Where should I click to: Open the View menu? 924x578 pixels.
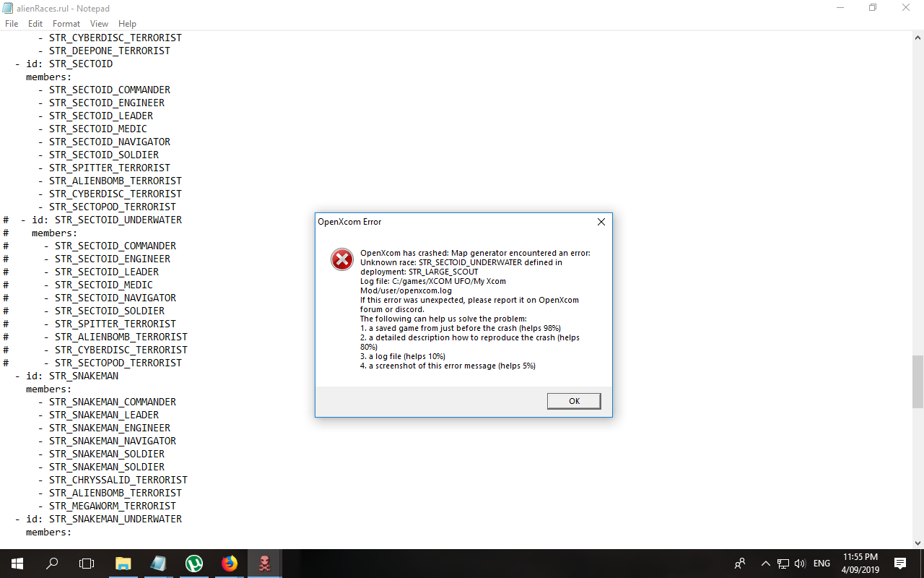pos(100,24)
